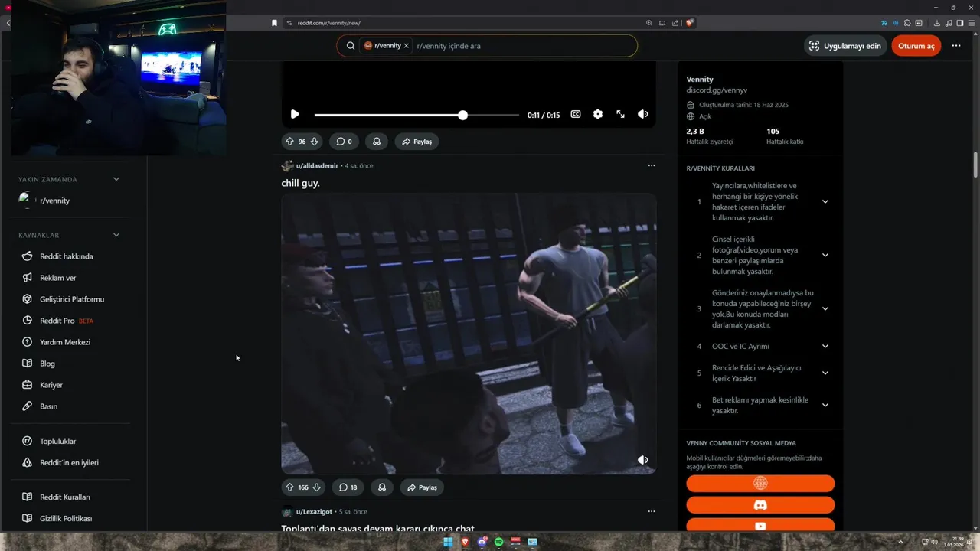Open the 18 comments on chill guy
The width and height of the screenshot is (980, 551).
coord(348,487)
